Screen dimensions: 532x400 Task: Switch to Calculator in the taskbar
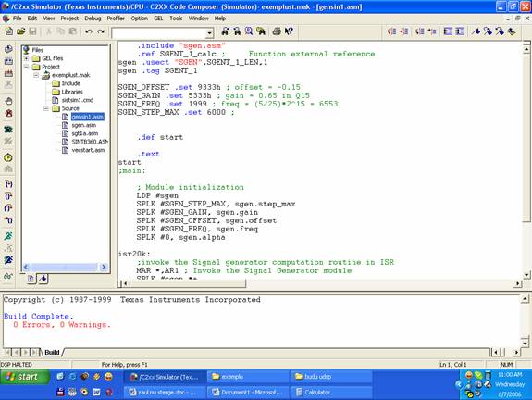(x=330, y=393)
